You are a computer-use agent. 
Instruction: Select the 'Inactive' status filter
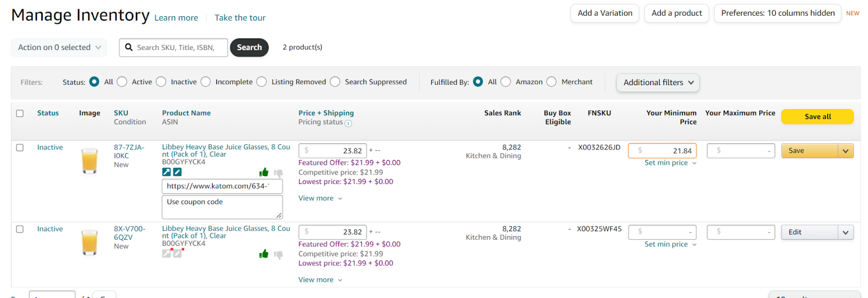[x=161, y=81]
